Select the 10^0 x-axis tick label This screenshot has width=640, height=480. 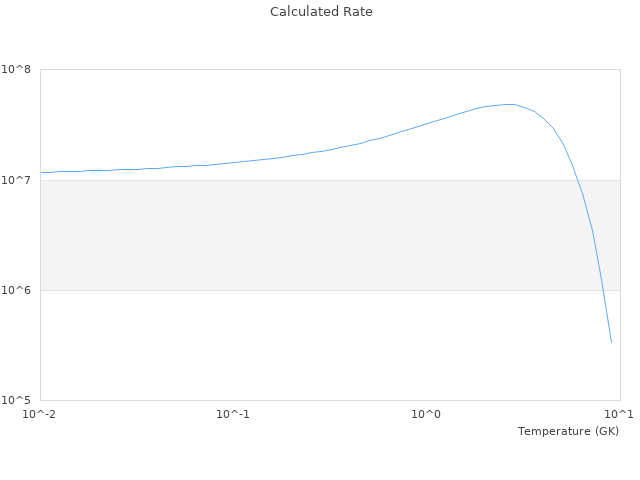point(427,414)
